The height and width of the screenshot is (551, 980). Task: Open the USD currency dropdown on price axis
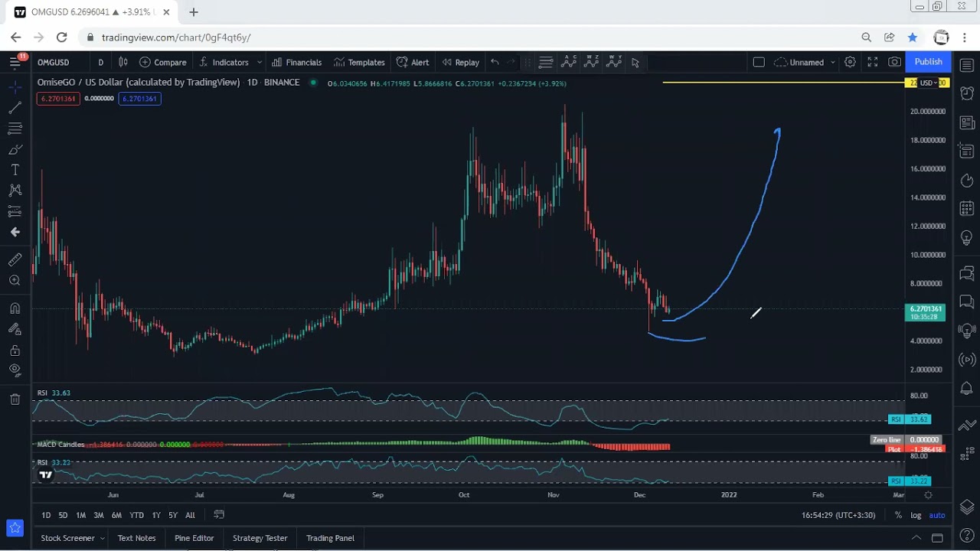click(929, 83)
